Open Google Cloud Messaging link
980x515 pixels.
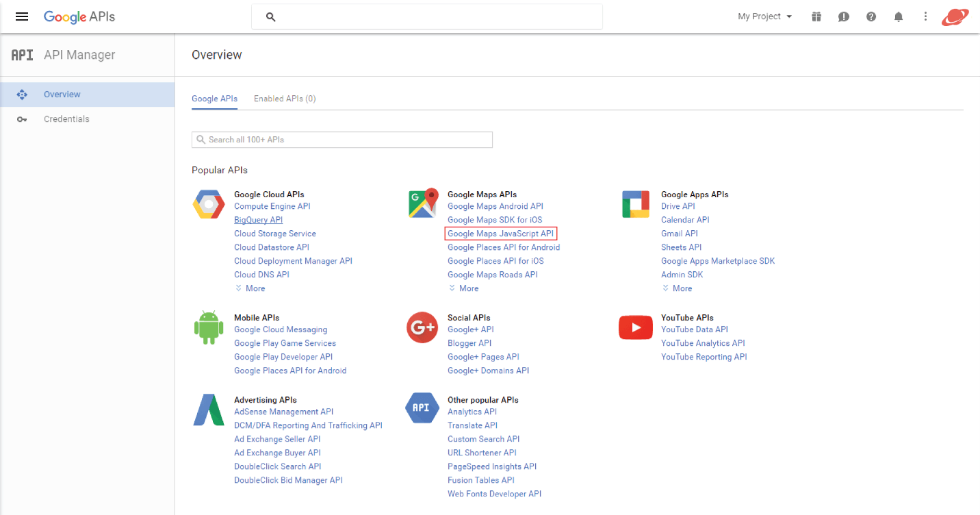pos(281,329)
